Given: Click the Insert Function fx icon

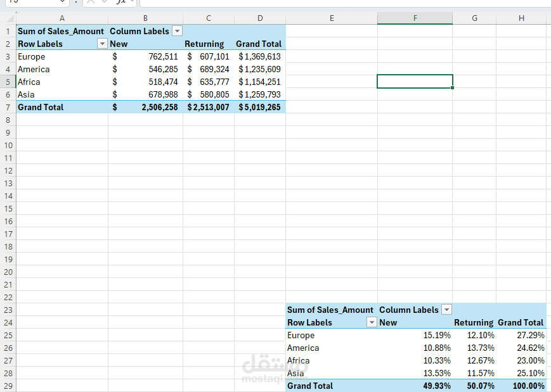Looking at the screenshot, I should click(121, 2).
